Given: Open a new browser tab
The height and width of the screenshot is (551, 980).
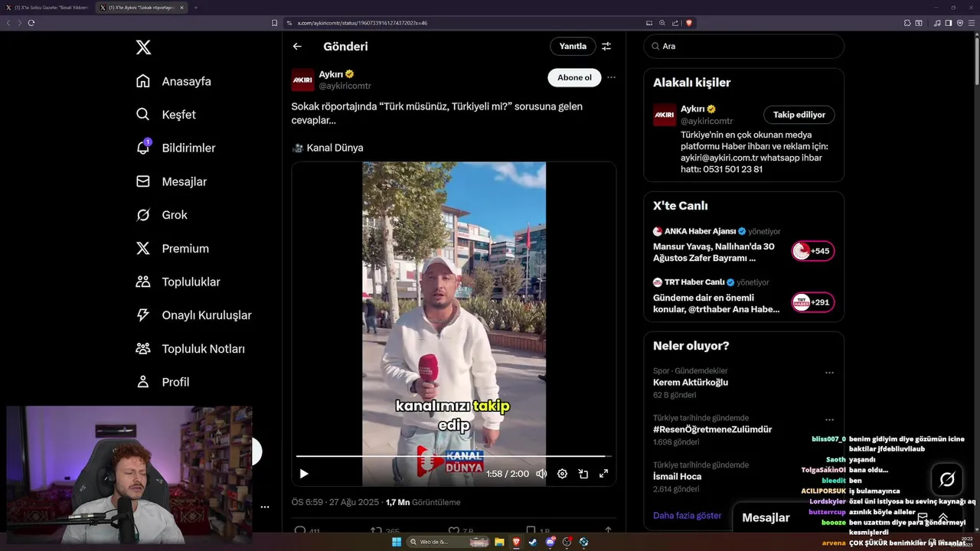Looking at the screenshot, I should (195, 8).
